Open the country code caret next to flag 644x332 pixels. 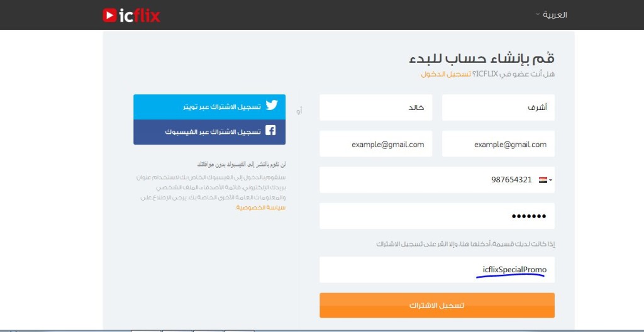[551, 180]
